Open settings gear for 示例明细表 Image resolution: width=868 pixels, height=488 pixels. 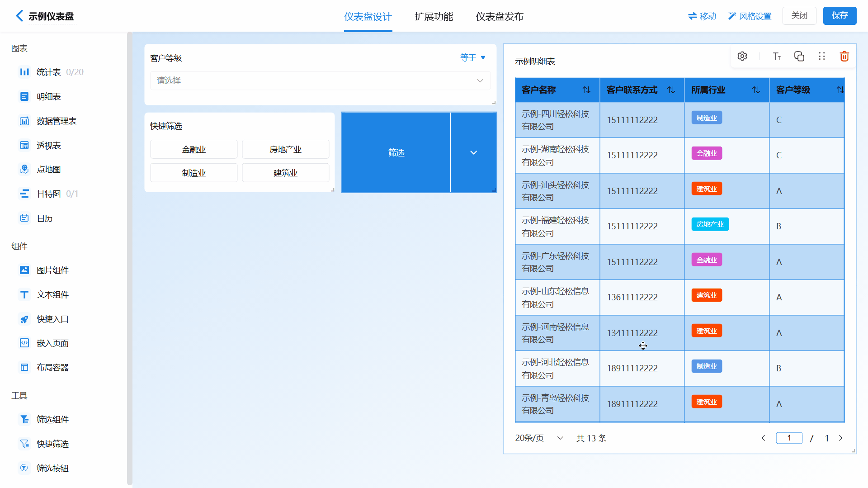pyautogui.click(x=742, y=56)
